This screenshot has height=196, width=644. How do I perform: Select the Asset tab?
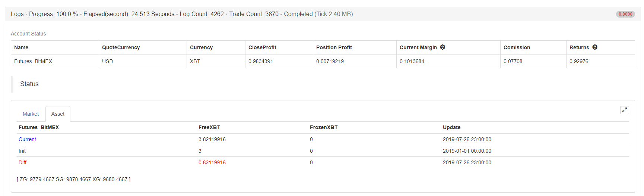coord(58,114)
